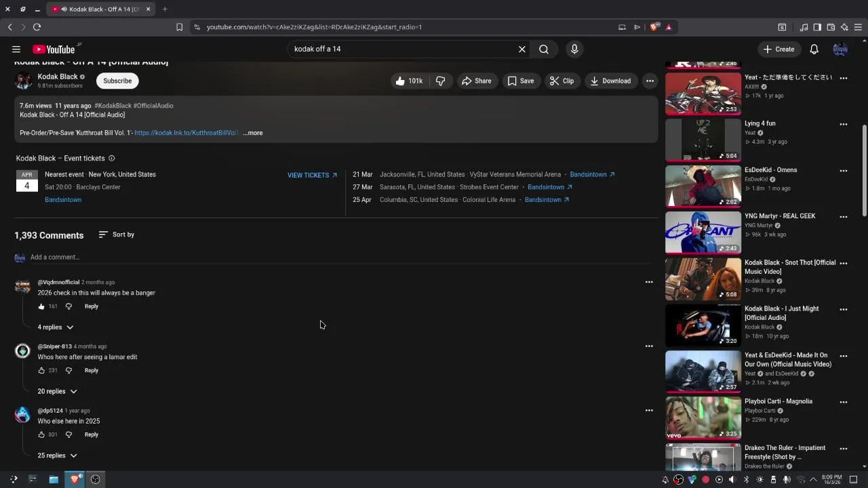Like @Vqdmnofficial's comment
The image size is (868, 488).
point(41,306)
